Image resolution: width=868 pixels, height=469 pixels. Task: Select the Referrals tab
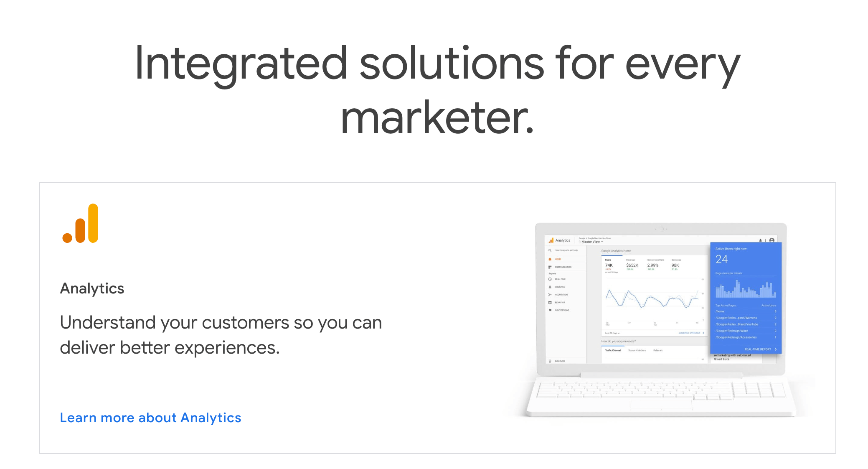(x=658, y=350)
